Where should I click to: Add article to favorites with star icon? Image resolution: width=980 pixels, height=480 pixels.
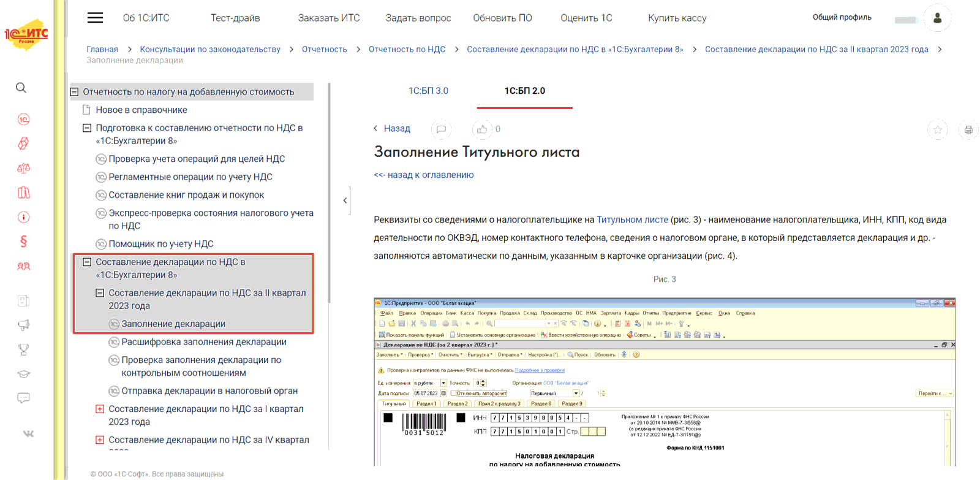click(938, 129)
